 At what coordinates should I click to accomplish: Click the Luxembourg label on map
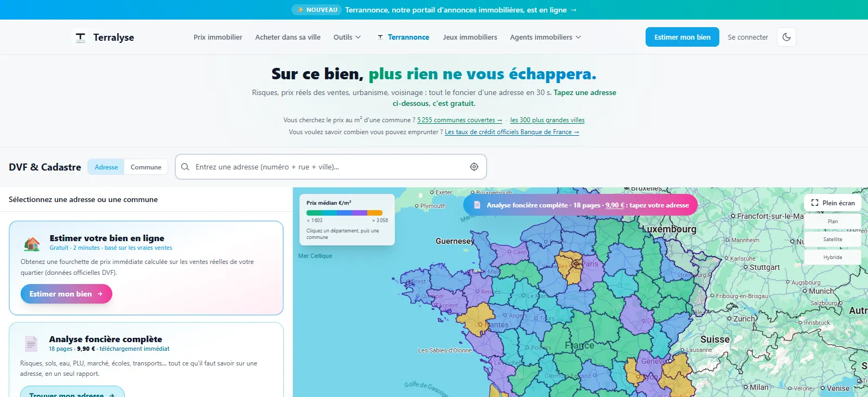coord(669,229)
